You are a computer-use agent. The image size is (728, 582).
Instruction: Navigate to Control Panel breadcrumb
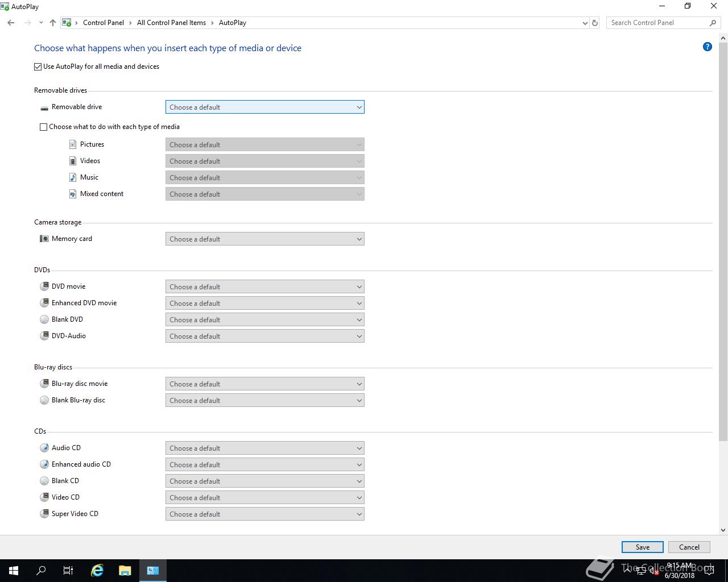(x=104, y=23)
